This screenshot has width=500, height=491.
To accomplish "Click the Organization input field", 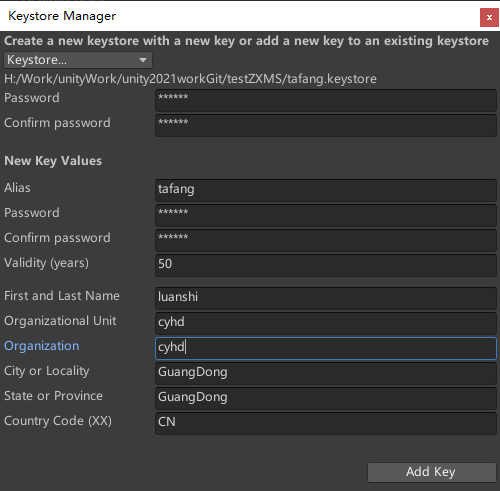I will [x=326, y=348].
